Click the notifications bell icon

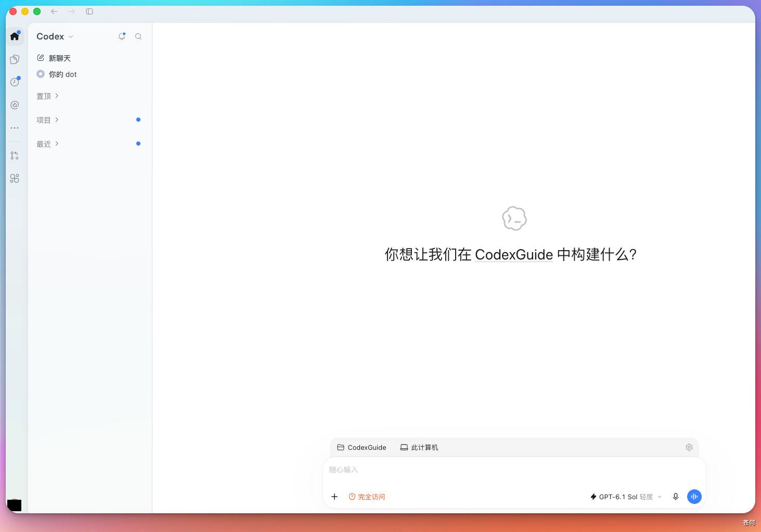click(122, 36)
